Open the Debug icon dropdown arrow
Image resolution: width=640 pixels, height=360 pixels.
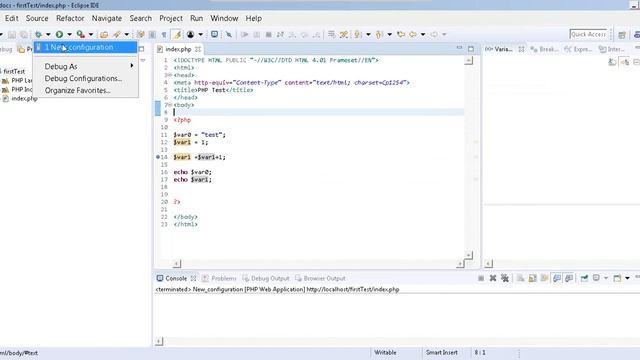[48, 35]
